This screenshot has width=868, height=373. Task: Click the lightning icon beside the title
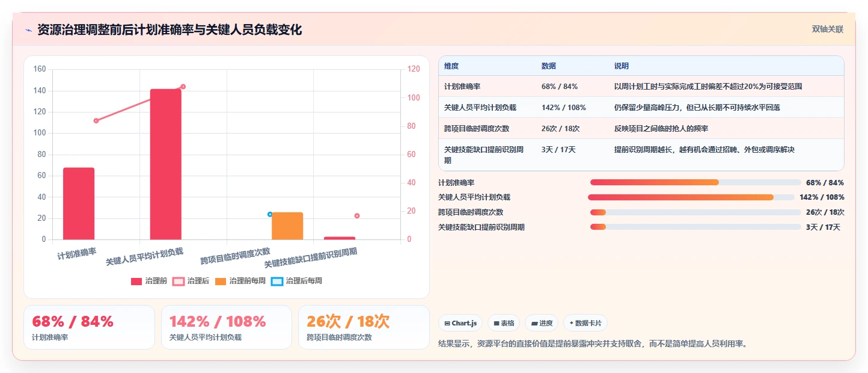(28, 29)
